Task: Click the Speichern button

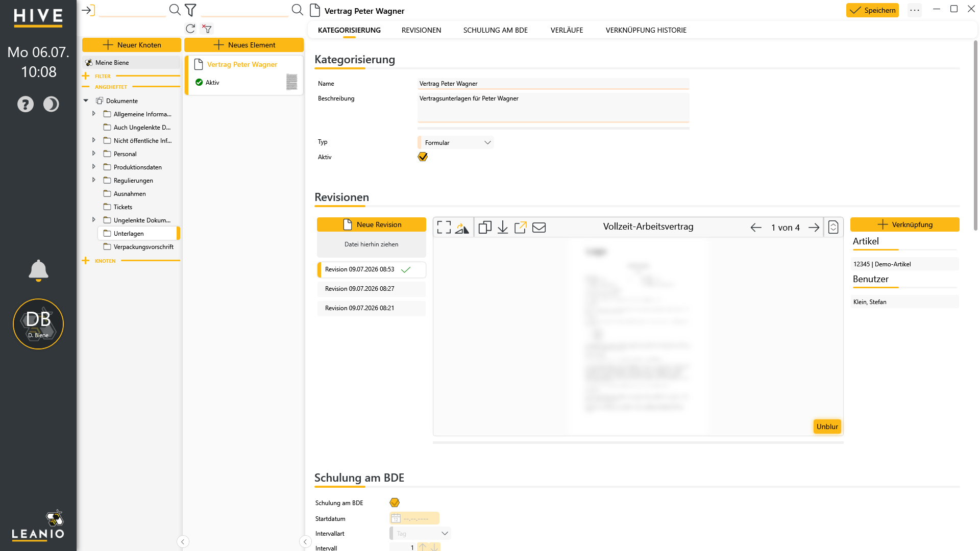Action: click(872, 10)
